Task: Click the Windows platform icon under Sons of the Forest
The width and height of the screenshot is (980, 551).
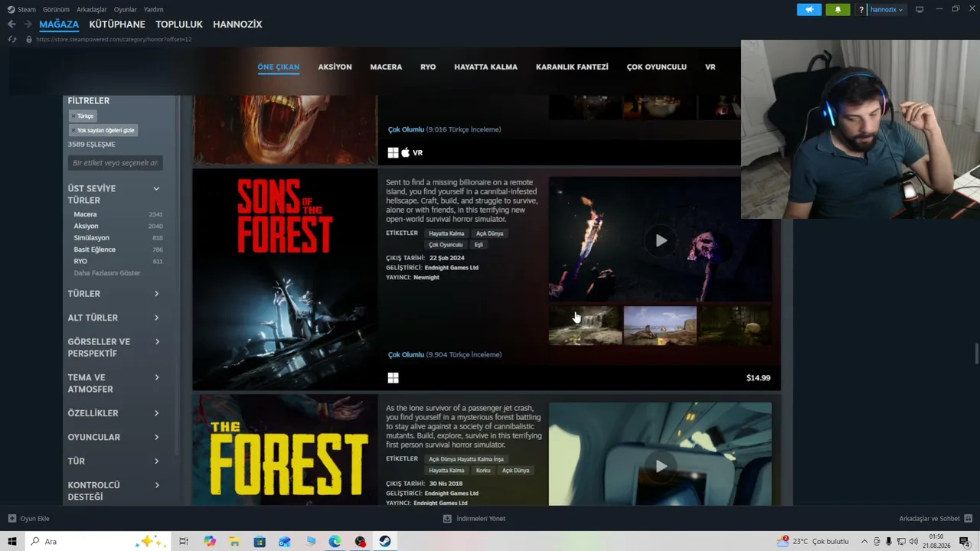Action: 393,377
